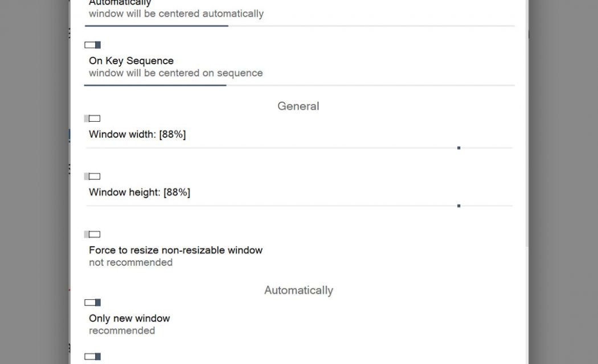This screenshot has width=598, height=364.
Task: Click the settings panel vertical scrollbar
Action: 527,124
